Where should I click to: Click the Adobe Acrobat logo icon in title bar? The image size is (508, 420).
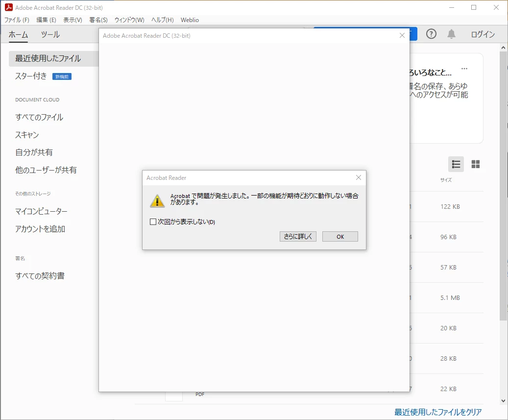(9, 7)
